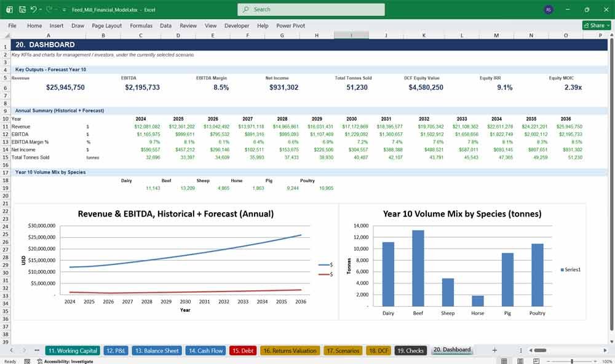Click the greyed Redo arrow icon

[49, 9]
